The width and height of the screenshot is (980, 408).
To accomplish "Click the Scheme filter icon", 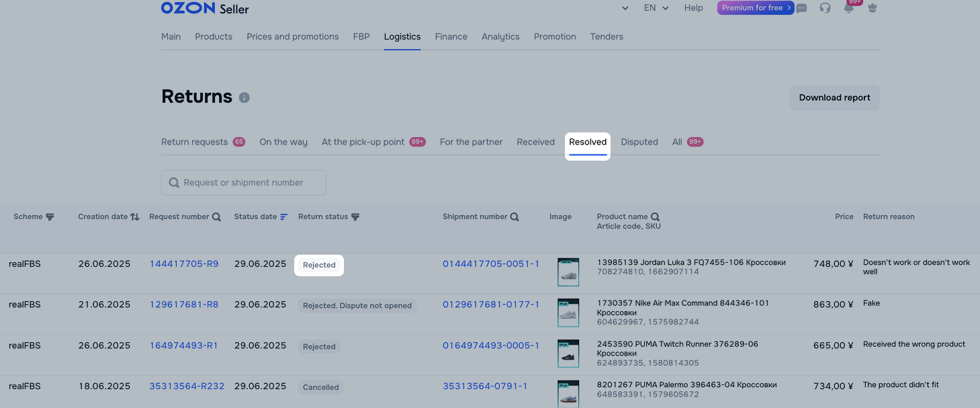I will coord(50,217).
